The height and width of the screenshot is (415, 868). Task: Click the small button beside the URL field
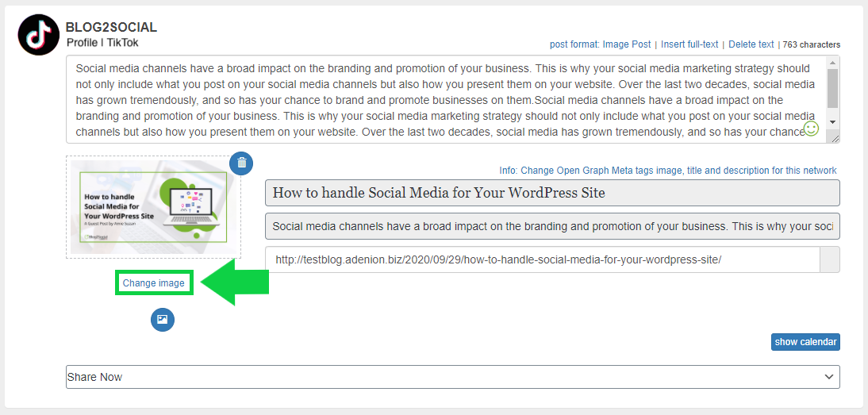830,259
